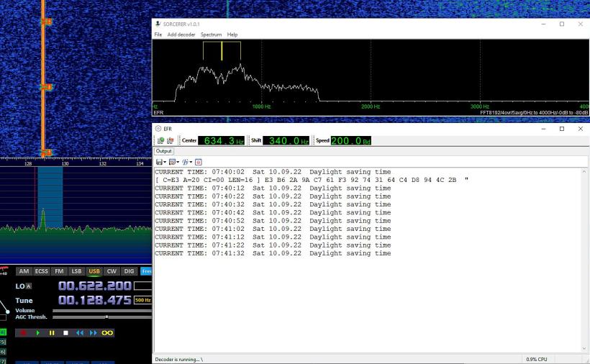Click the EFR remove-decoder red icon
Viewport: 590px width, 364px height.
[x=170, y=141]
